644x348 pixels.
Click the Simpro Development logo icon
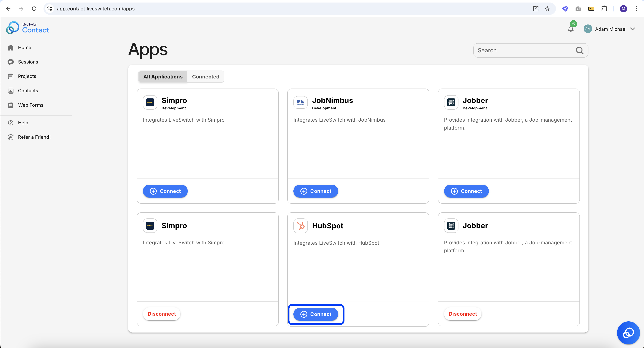pos(150,102)
